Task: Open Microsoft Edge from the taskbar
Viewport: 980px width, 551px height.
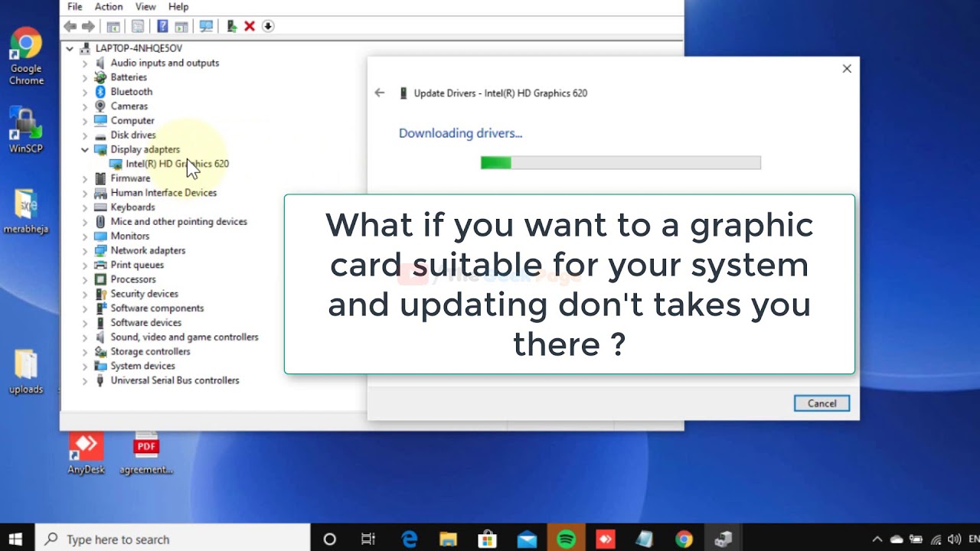Action: coord(410,540)
